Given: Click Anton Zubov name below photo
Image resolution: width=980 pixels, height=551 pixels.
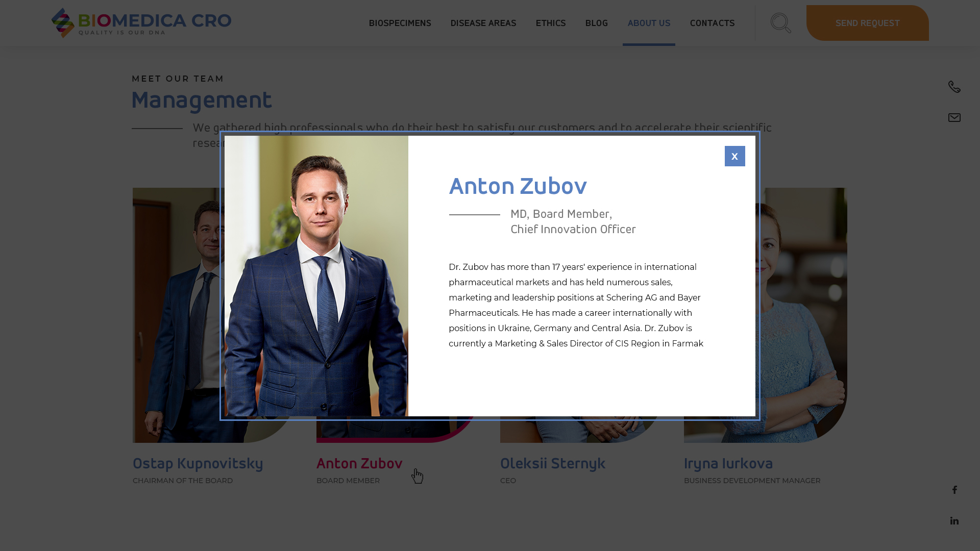Looking at the screenshot, I should pos(359,464).
